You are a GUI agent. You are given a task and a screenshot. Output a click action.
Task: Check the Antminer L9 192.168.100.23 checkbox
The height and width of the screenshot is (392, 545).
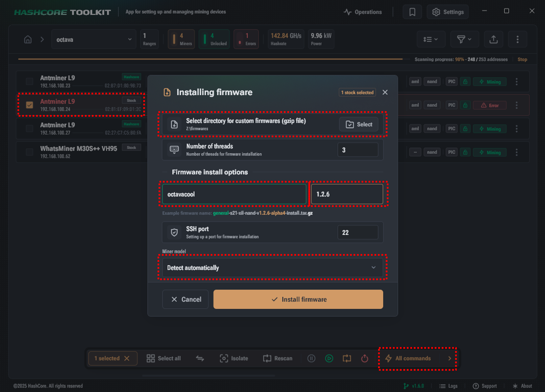pos(30,82)
